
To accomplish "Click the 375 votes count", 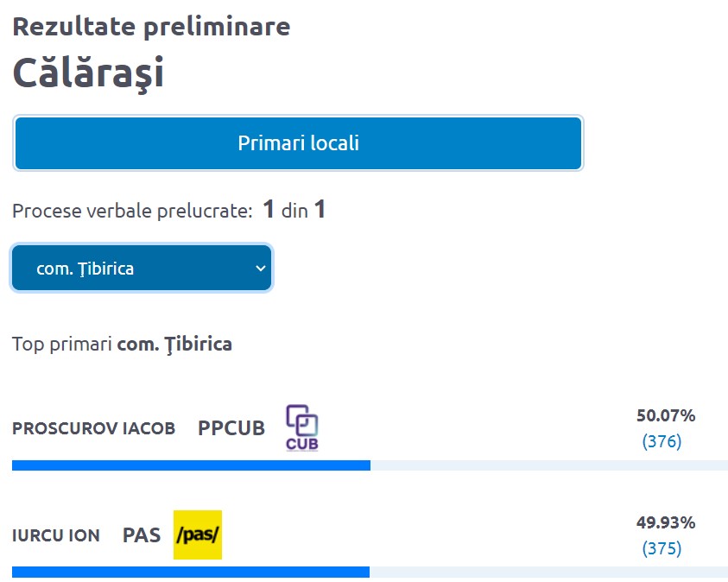I will (x=662, y=548).
